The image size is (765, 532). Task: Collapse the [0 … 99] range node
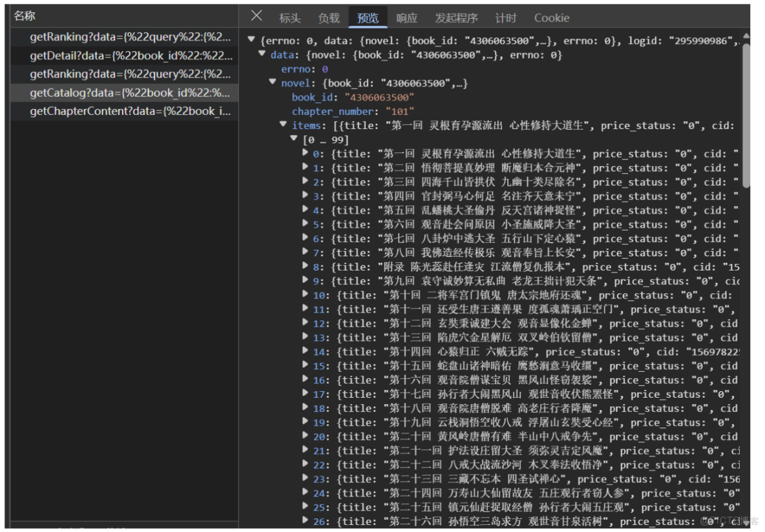click(x=294, y=139)
